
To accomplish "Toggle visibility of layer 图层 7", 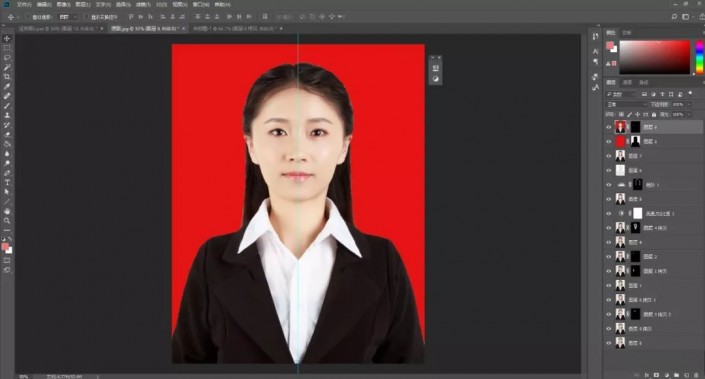I will 609,156.
